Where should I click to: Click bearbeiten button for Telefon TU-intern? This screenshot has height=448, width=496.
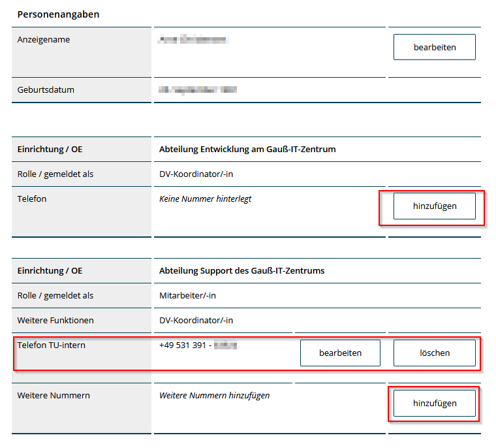pyautogui.click(x=340, y=353)
